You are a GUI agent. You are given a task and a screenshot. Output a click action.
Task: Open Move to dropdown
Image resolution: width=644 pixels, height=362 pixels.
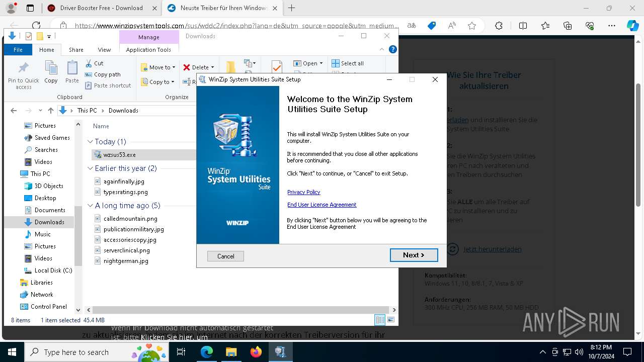pyautogui.click(x=158, y=67)
